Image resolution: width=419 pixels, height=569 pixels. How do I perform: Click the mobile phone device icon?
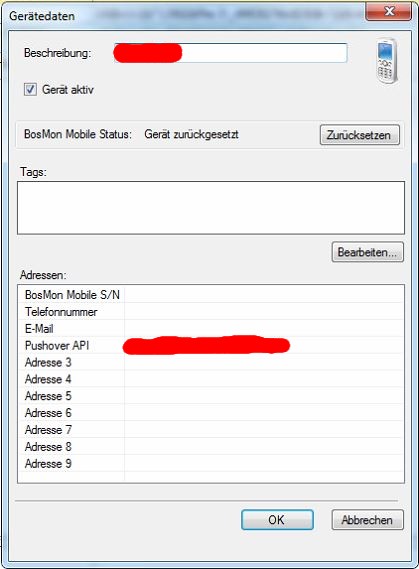click(387, 61)
